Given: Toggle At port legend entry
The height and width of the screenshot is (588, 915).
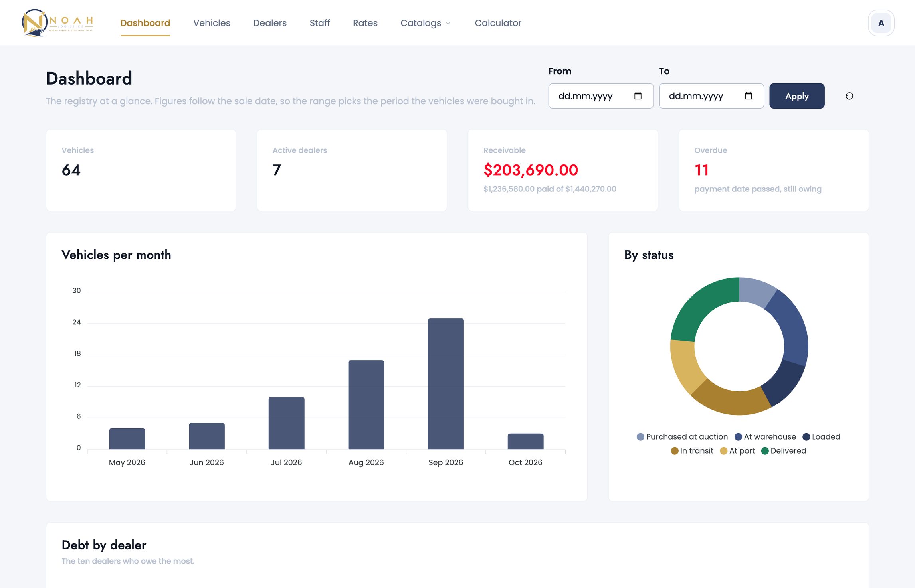Looking at the screenshot, I should click(x=737, y=451).
